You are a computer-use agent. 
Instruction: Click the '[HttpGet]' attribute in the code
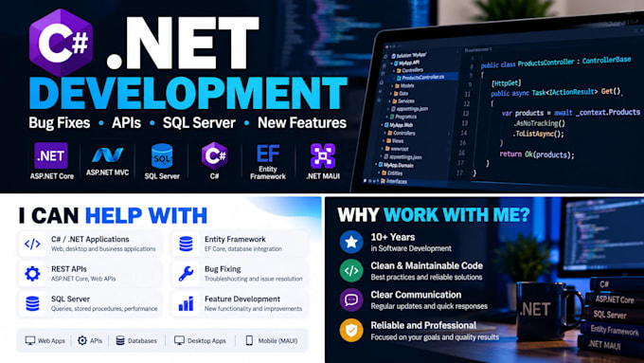[507, 83]
